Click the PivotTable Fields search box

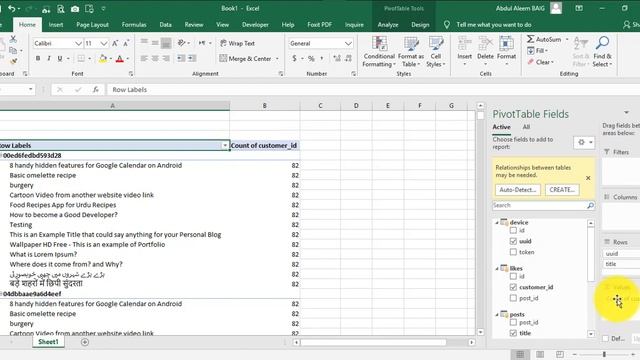543,205
